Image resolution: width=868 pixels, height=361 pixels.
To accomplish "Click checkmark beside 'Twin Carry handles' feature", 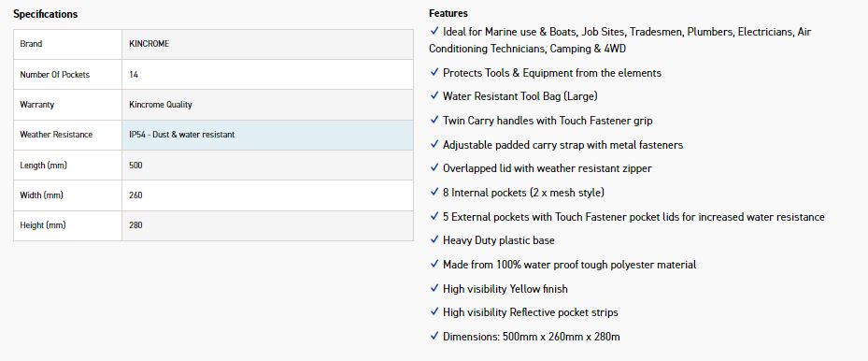I will point(434,120).
